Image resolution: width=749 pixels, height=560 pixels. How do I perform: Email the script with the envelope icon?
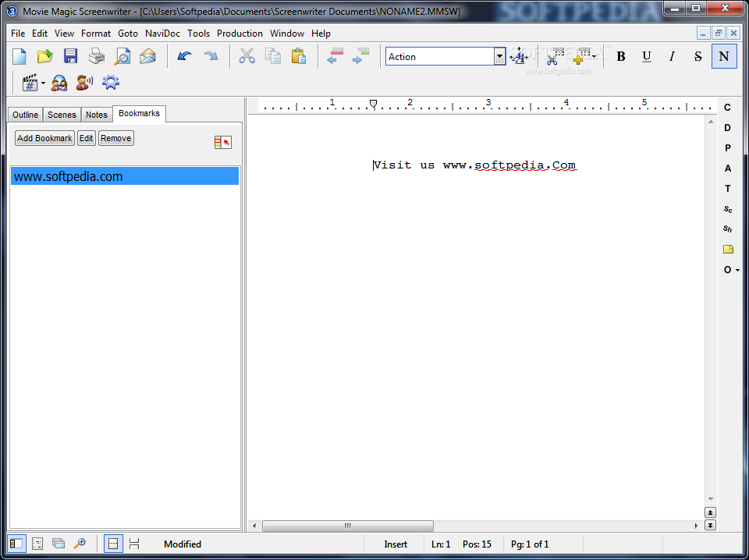pos(147,56)
